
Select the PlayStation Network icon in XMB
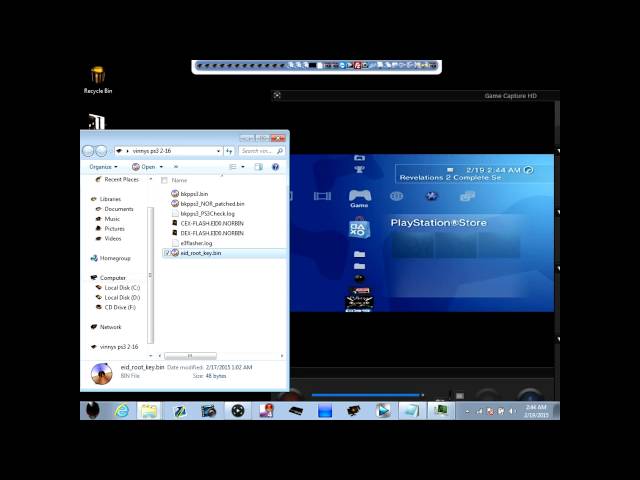click(x=432, y=196)
